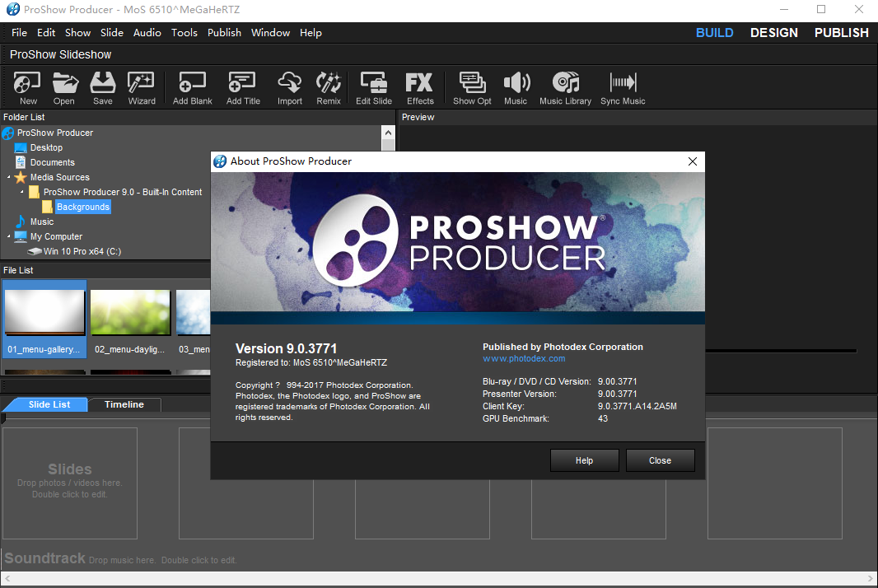Switch to the Timeline tab
The width and height of the screenshot is (878, 588).
point(124,404)
